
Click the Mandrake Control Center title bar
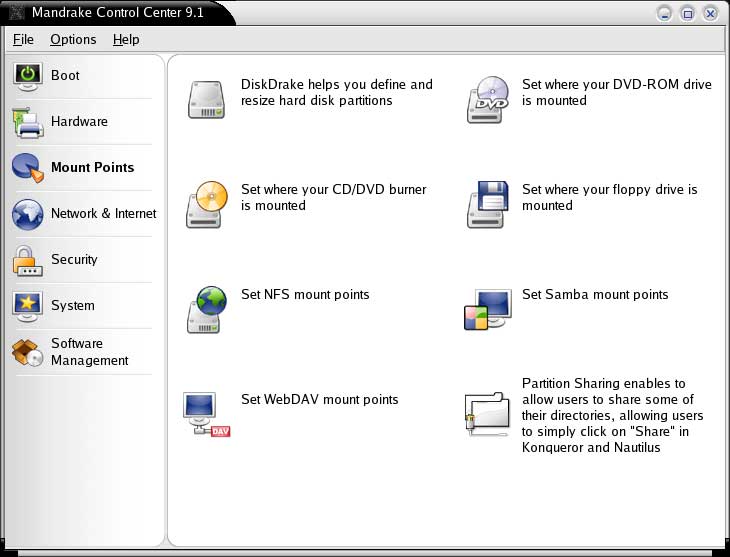400,13
